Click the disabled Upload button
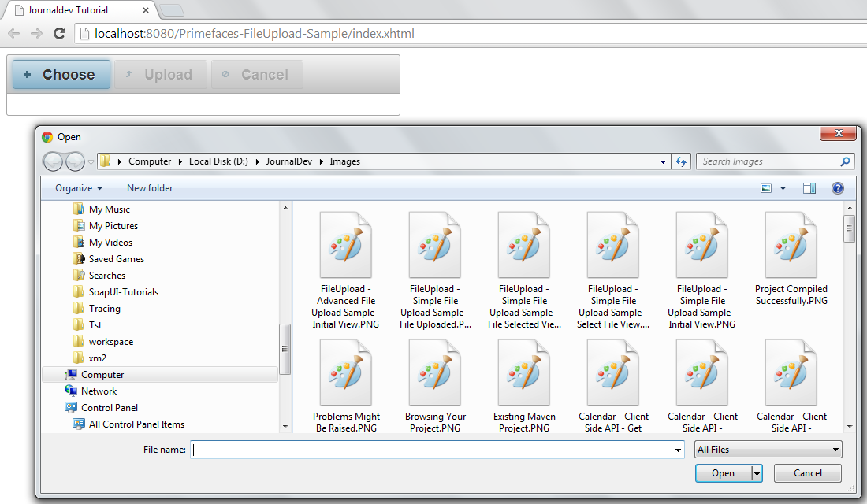 160,75
